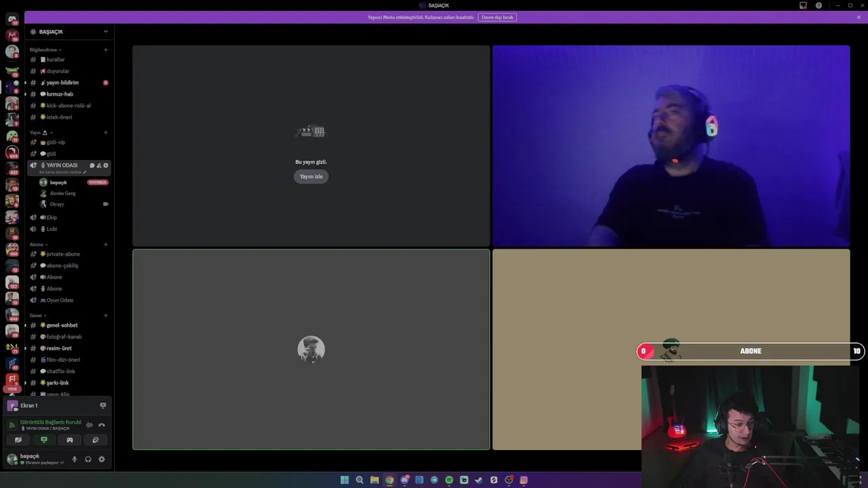Viewport: 868px width, 488px height.
Task: Open user settings gear
Action: click(102, 460)
